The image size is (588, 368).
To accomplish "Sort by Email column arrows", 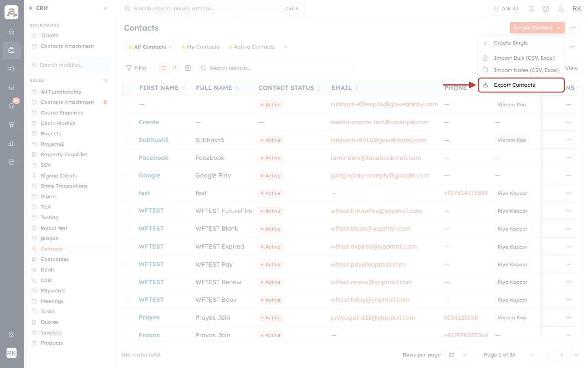I will (x=357, y=88).
